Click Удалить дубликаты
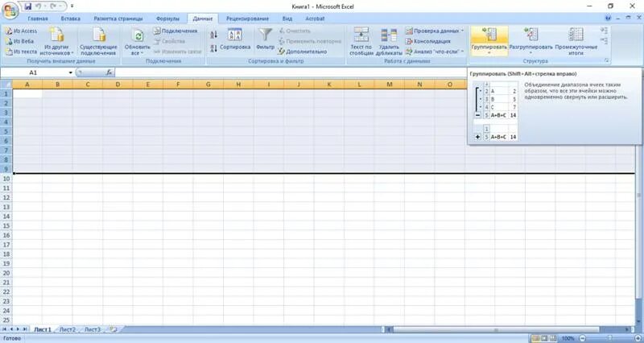Viewport: 644px width, 343px height. click(389, 42)
